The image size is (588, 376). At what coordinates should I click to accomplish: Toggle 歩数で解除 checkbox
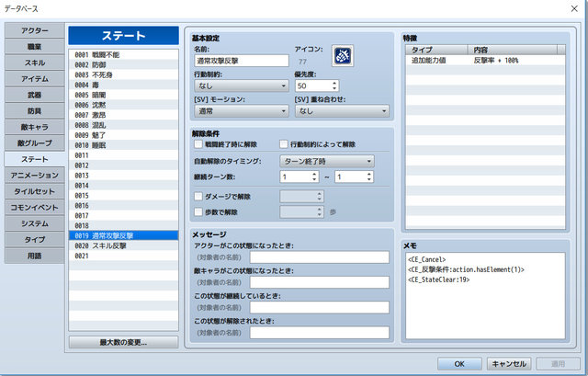tap(198, 212)
